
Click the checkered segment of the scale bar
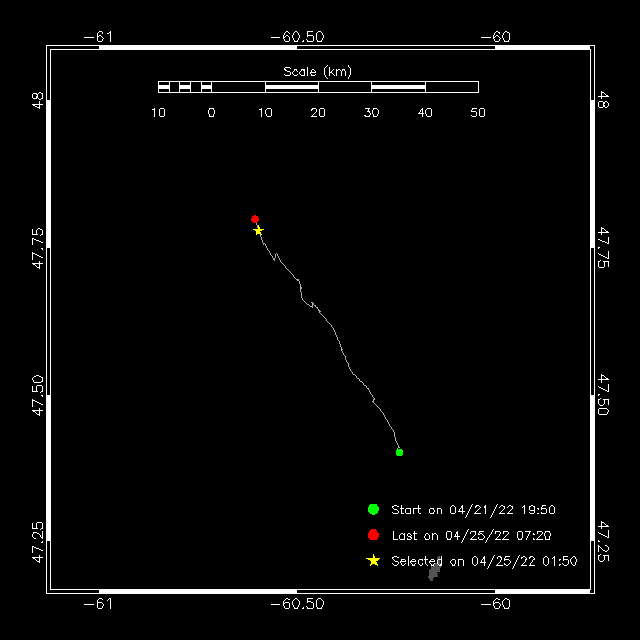pyautogui.click(x=185, y=87)
